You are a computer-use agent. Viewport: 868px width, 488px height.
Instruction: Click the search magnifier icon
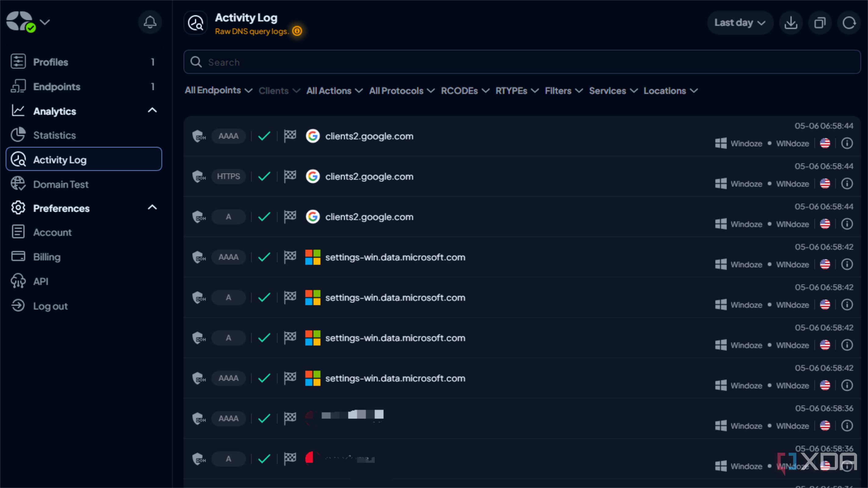click(196, 62)
